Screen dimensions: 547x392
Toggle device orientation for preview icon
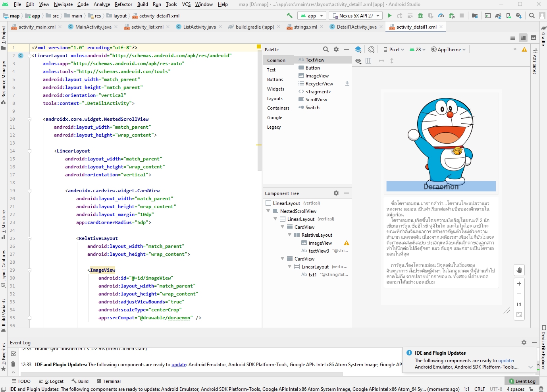[371, 49]
